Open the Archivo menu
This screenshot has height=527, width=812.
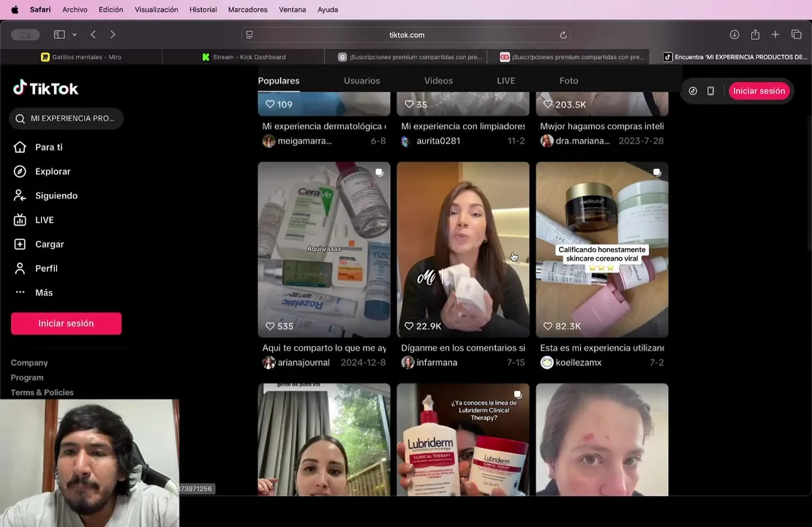pos(75,10)
